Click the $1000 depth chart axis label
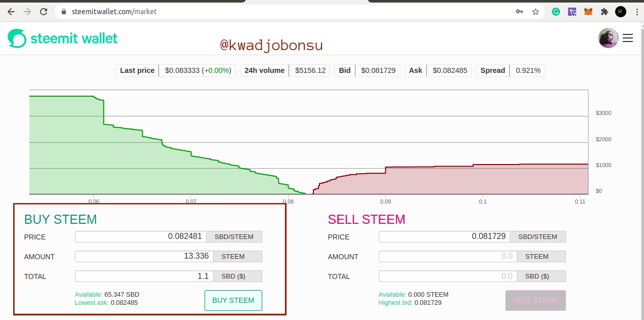644x320 pixels. (603, 165)
